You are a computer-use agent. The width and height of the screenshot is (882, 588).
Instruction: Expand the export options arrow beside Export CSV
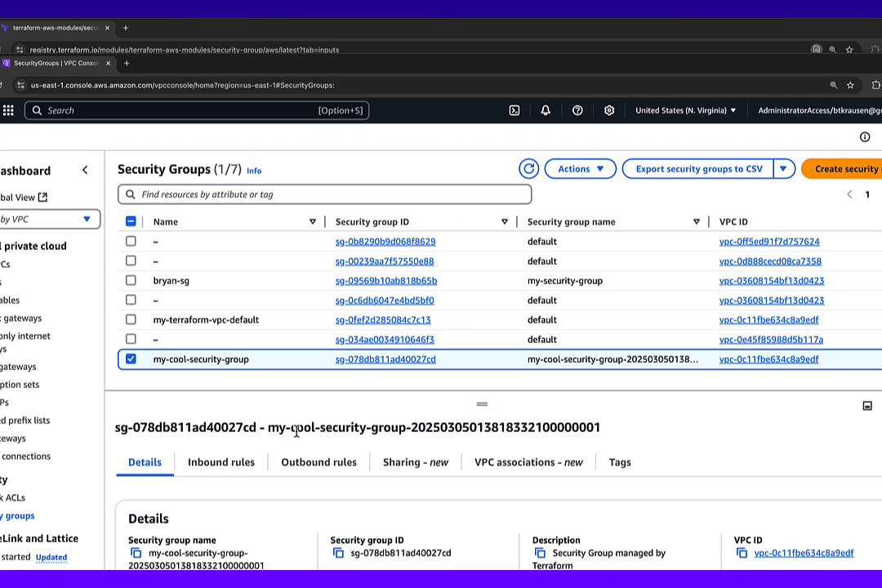click(783, 169)
